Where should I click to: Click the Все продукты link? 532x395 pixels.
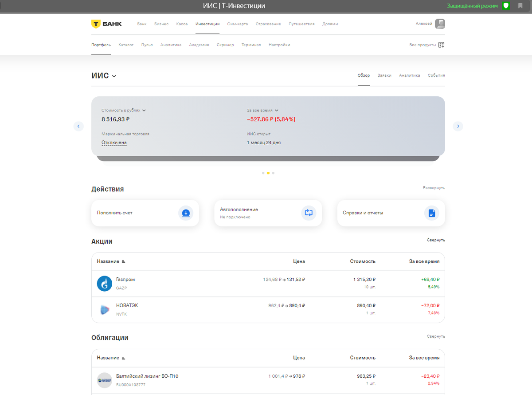[x=422, y=45]
